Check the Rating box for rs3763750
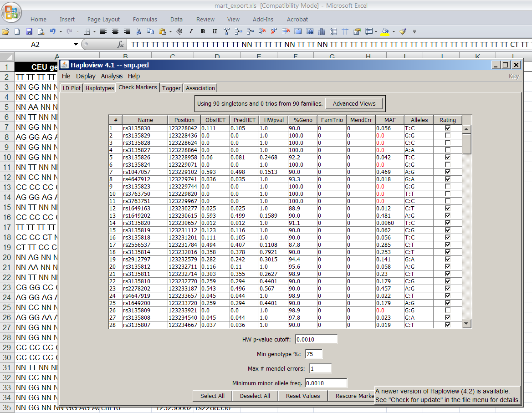532x413 pixels. (x=448, y=194)
